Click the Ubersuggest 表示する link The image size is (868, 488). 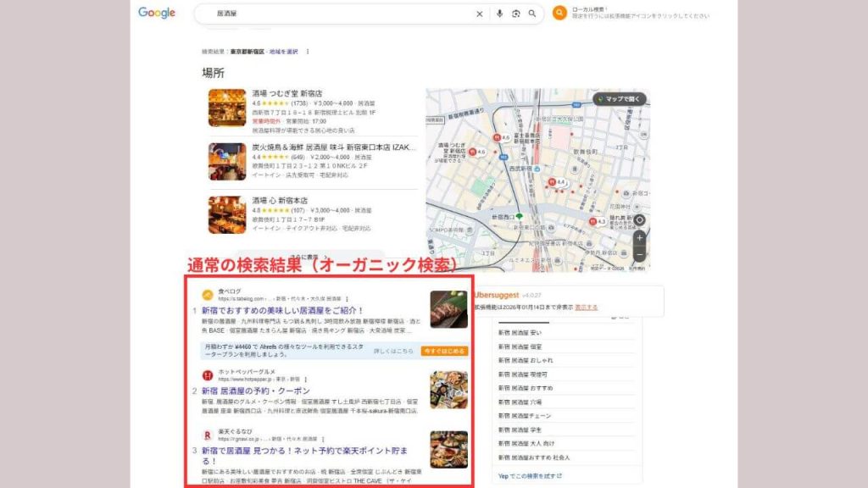point(585,305)
